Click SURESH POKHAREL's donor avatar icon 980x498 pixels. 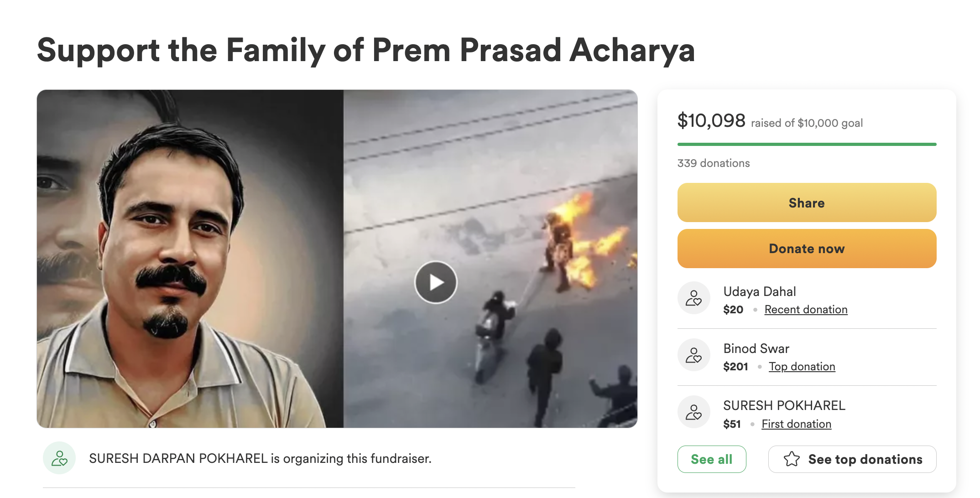coord(693,412)
